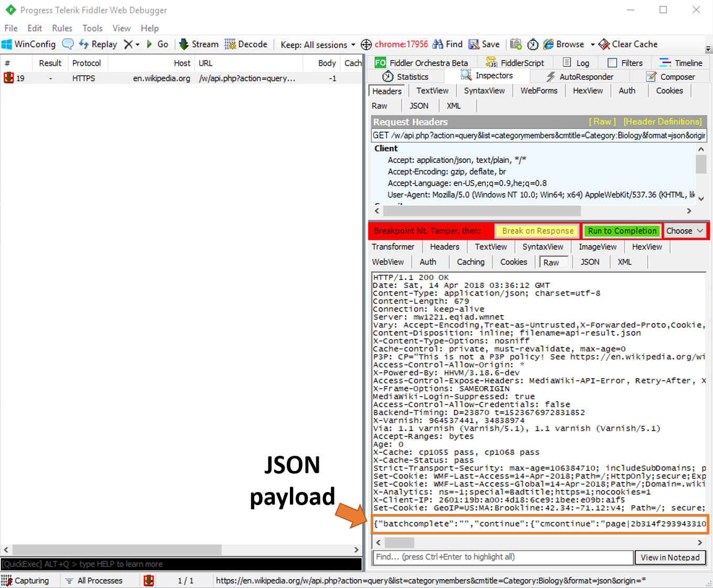Toggle Stream mode

(198, 44)
